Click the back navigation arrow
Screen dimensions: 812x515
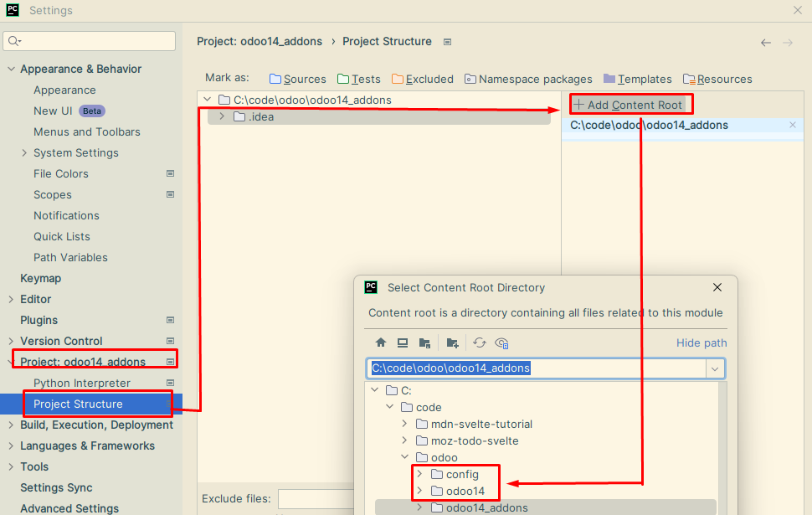[x=766, y=43]
